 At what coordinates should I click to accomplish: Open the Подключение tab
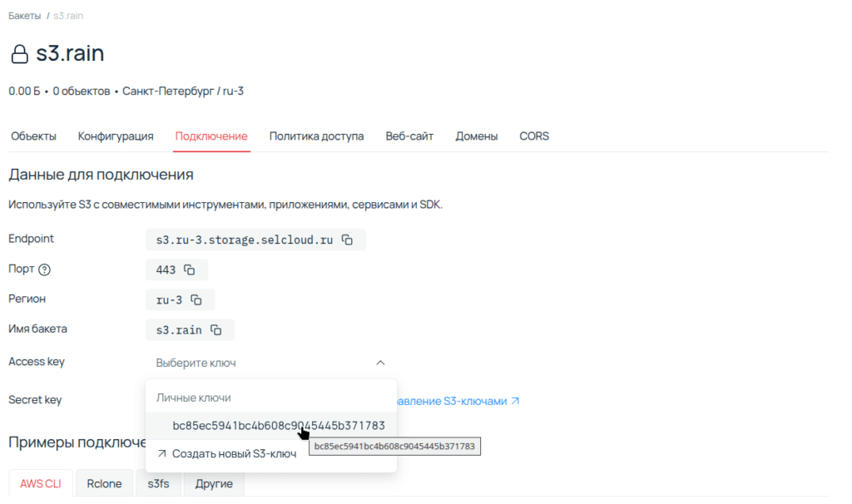click(211, 136)
